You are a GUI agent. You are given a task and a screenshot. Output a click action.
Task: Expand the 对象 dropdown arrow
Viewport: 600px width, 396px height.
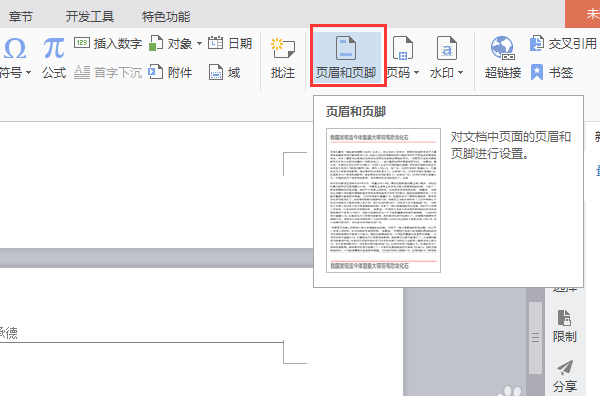[199, 44]
